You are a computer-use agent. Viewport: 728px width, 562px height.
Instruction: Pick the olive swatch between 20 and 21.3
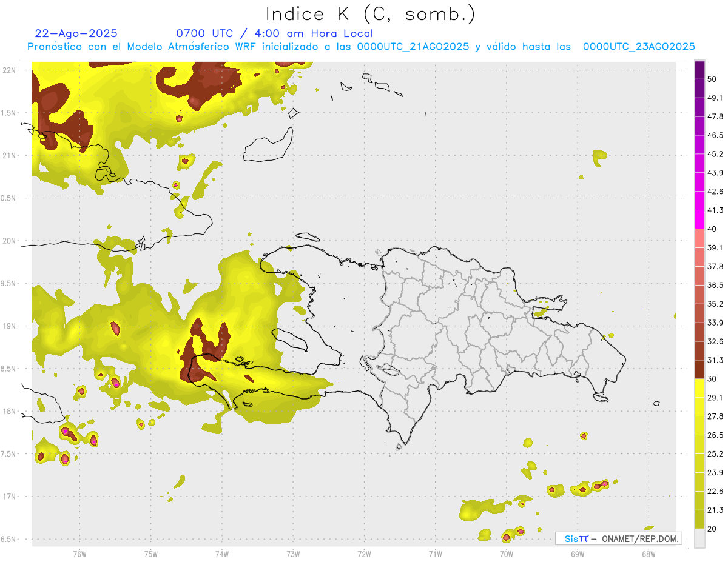(x=699, y=520)
